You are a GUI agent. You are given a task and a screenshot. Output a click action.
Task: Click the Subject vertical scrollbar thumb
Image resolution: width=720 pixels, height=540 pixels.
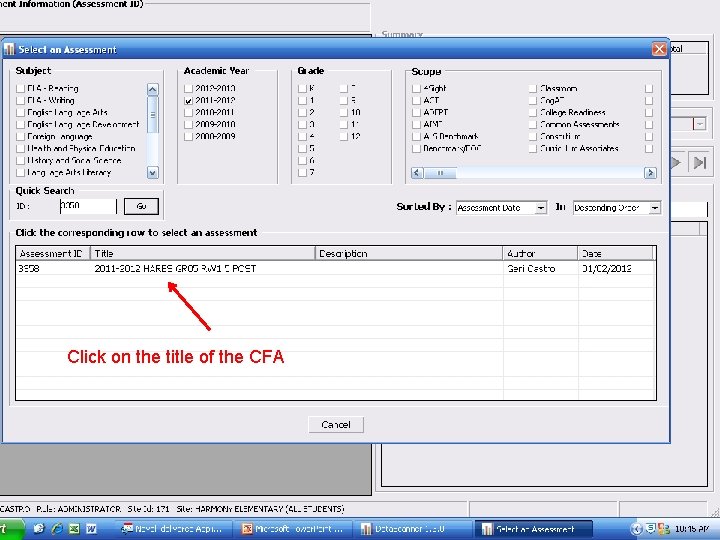pyautogui.click(x=152, y=115)
